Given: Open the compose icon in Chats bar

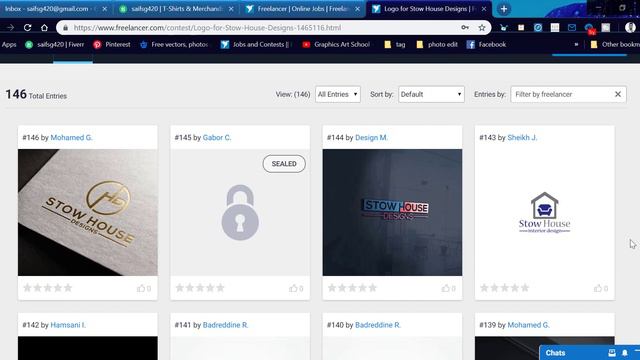Looking at the screenshot, I should pos(612,353).
